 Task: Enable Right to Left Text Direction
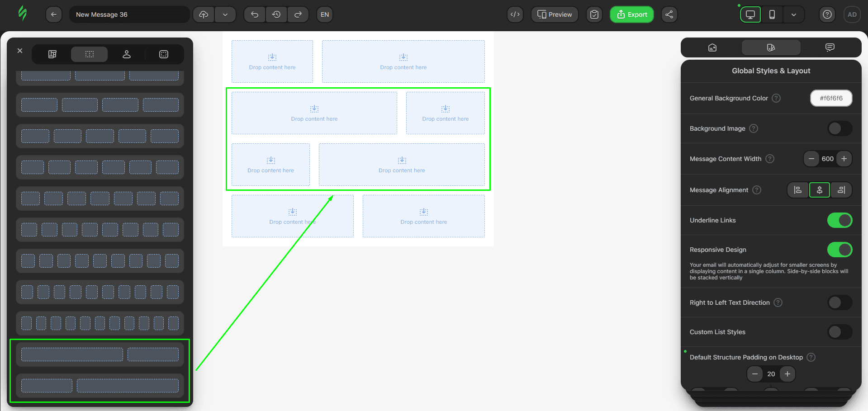coord(840,302)
